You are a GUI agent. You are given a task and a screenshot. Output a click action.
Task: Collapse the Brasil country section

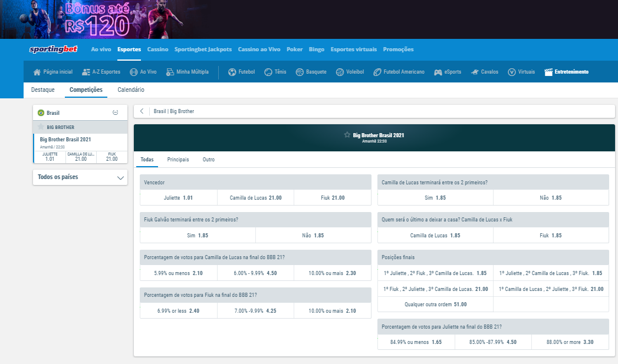point(116,112)
